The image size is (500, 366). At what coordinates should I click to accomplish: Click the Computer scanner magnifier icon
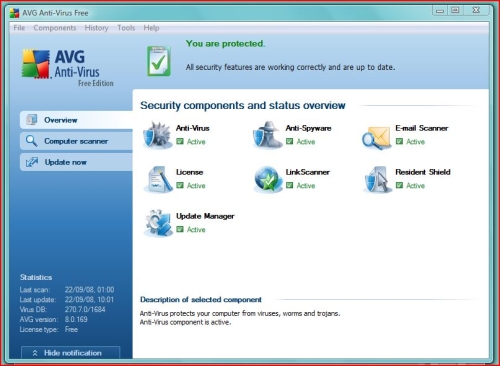coord(32,141)
